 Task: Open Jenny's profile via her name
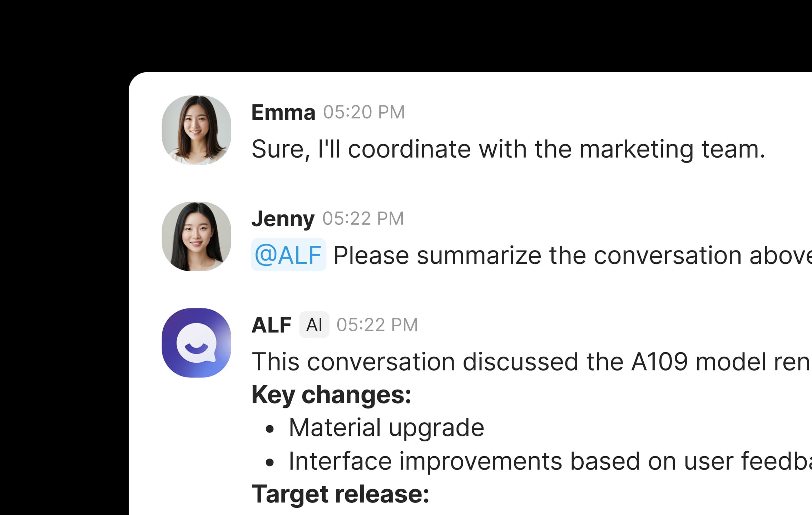click(283, 218)
